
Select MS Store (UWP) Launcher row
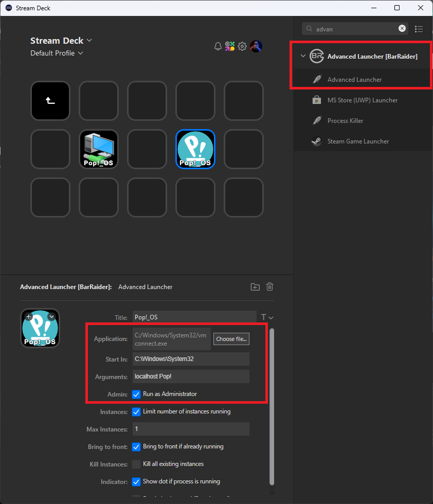[x=363, y=100]
